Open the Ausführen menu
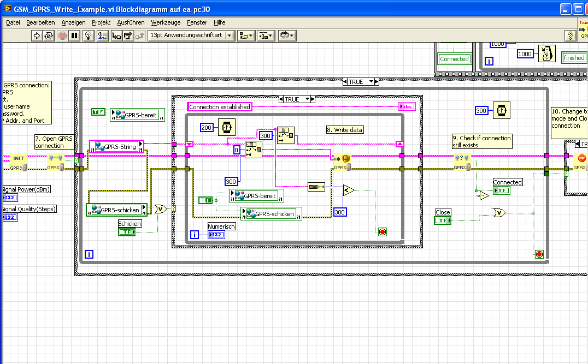Image resolution: width=588 pixels, height=364 pixels. (x=131, y=22)
